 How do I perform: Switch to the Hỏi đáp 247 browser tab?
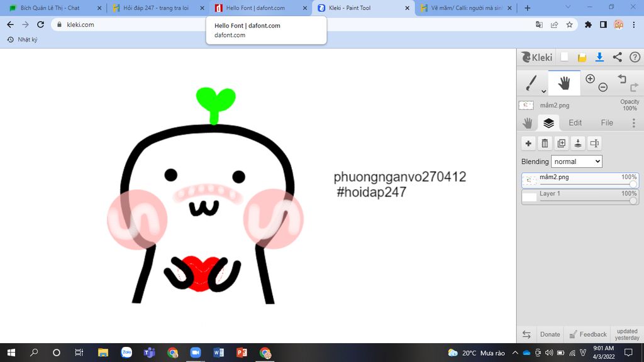(156, 8)
